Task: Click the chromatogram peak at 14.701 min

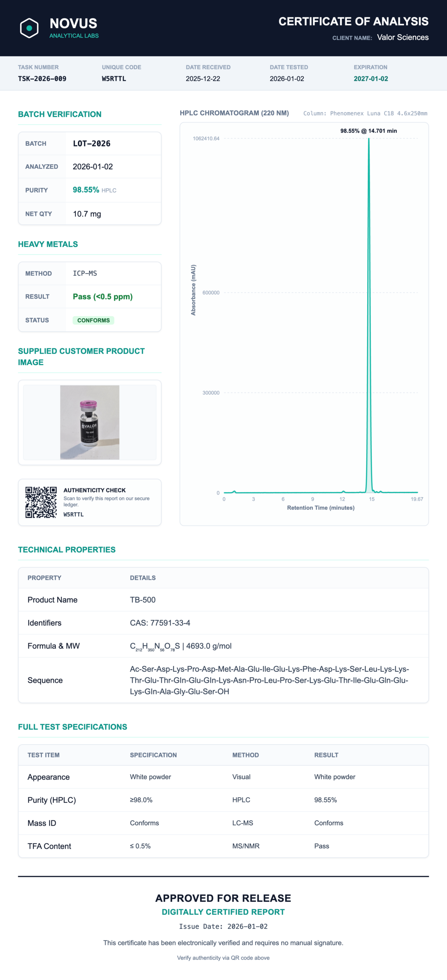Action: pyautogui.click(x=369, y=314)
